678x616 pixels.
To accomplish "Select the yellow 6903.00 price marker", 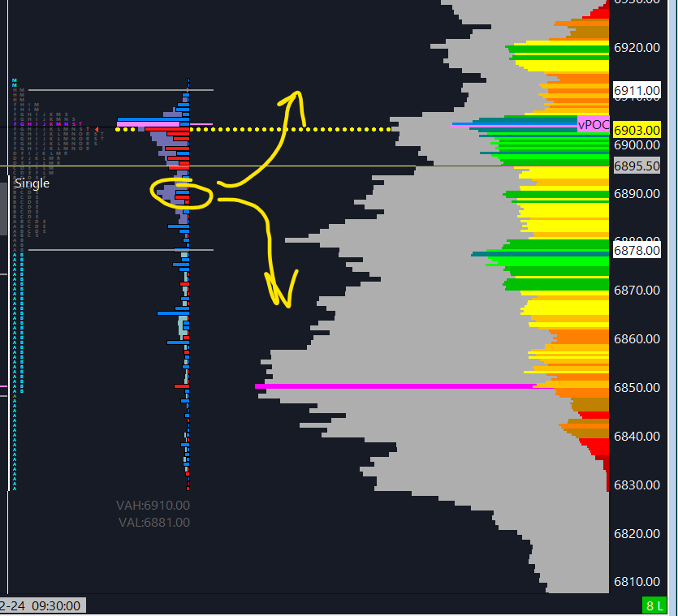I will point(637,130).
